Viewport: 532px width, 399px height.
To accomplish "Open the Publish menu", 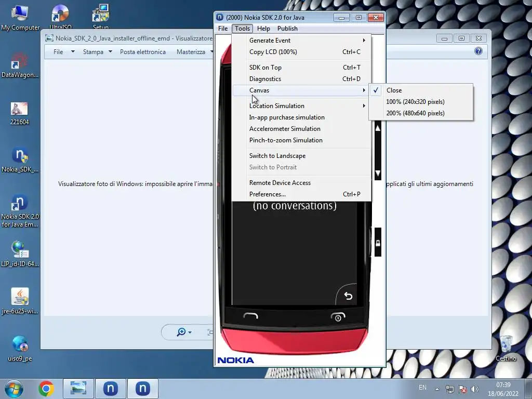I will pyautogui.click(x=287, y=29).
